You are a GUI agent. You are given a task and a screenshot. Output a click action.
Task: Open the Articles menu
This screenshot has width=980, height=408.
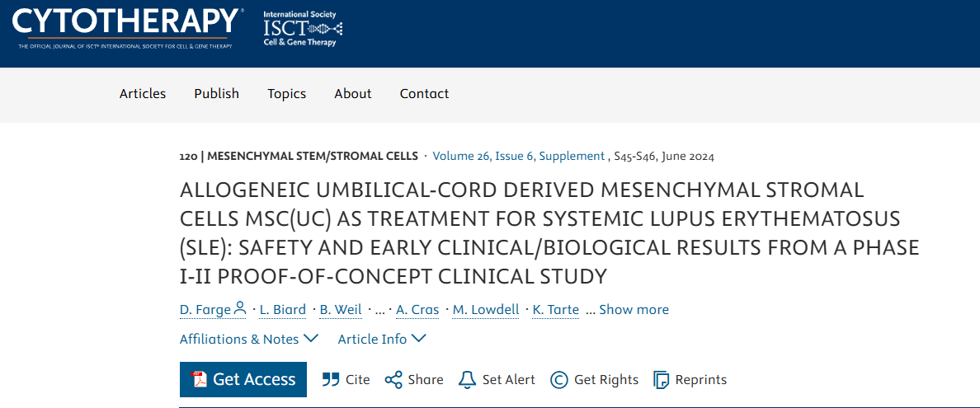pyautogui.click(x=143, y=94)
